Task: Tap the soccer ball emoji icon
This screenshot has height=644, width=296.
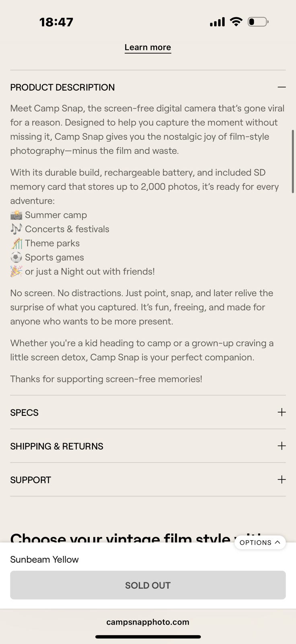Action: click(x=16, y=257)
